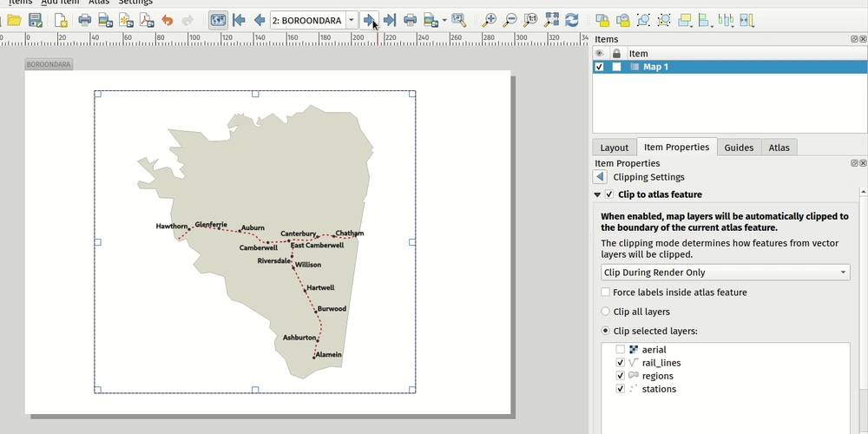Click the map item on canvas
The width and height of the screenshot is (868, 434).
click(254, 242)
